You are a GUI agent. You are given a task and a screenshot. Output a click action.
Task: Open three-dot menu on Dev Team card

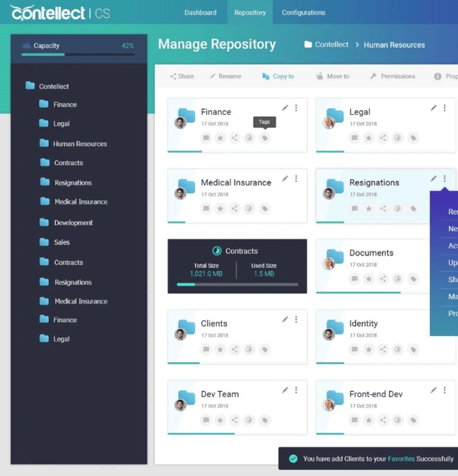click(296, 390)
